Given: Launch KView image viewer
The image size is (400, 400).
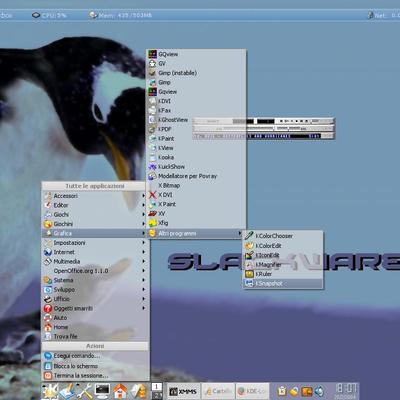Looking at the screenshot, I should [x=196, y=148].
